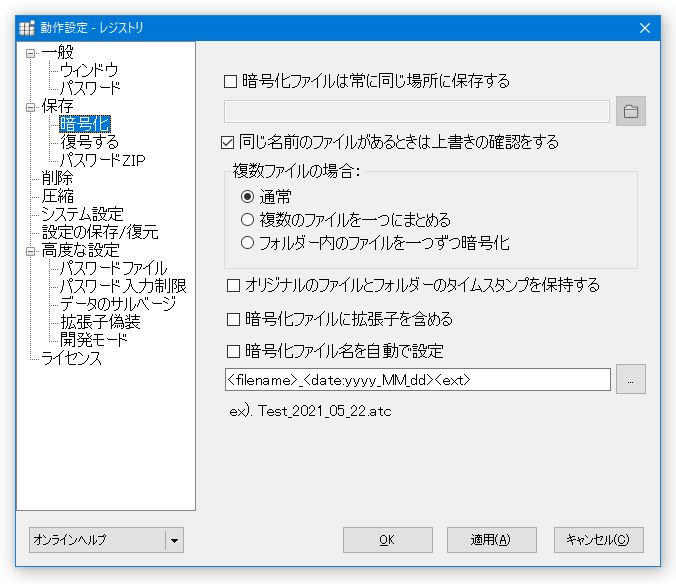Viewport: 676px width, 584px height.
Task: Click the OK button
Action: click(x=388, y=540)
